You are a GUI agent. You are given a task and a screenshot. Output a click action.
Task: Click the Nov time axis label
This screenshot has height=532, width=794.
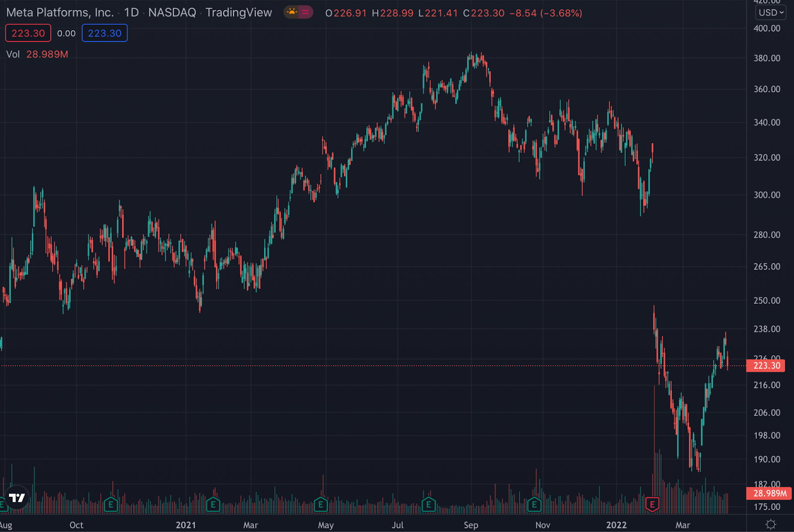(x=543, y=525)
